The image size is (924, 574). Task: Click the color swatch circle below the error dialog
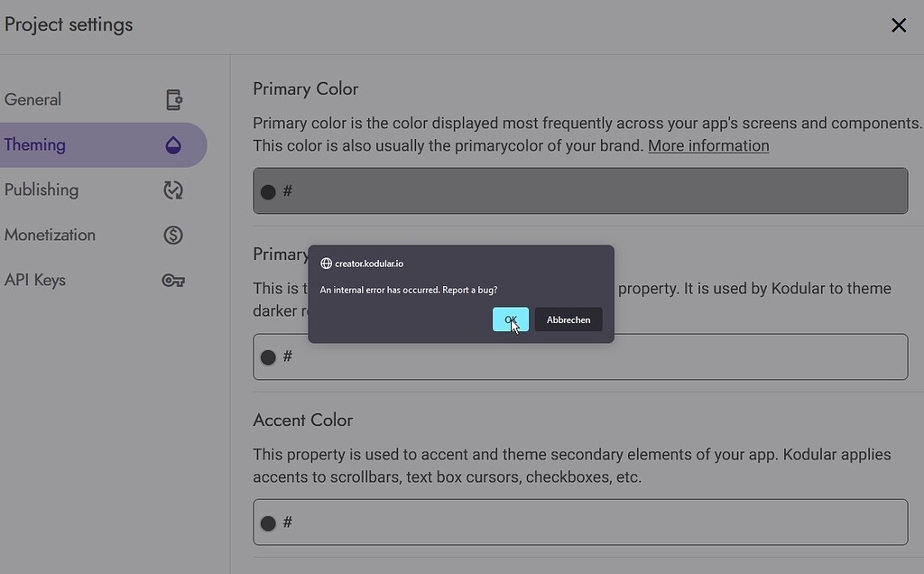point(268,357)
